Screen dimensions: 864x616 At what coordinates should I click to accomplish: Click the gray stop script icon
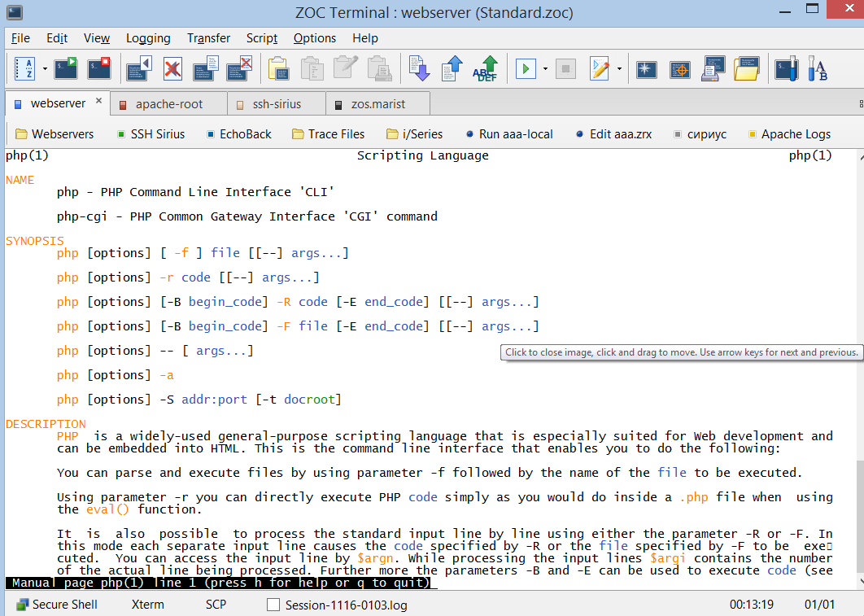point(565,69)
